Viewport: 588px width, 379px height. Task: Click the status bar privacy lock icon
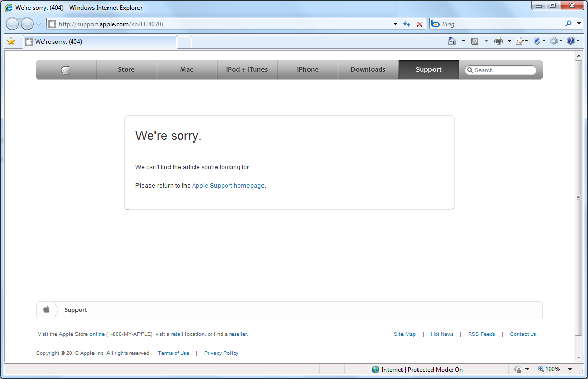(x=517, y=369)
